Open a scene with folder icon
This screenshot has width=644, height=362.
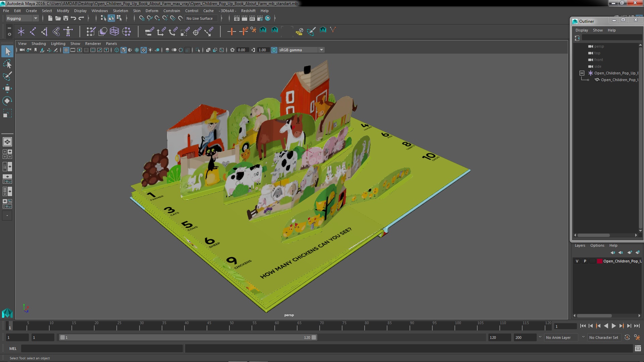pyautogui.click(x=58, y=18)
